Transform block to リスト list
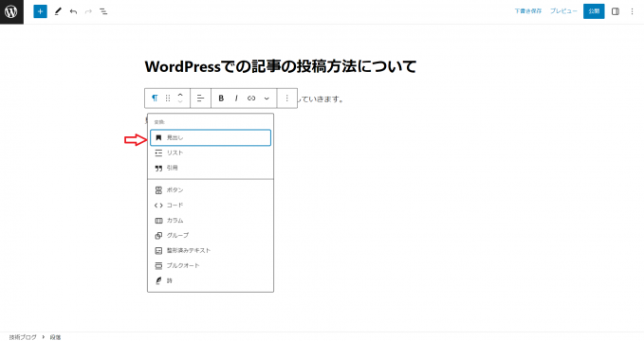 211,153
